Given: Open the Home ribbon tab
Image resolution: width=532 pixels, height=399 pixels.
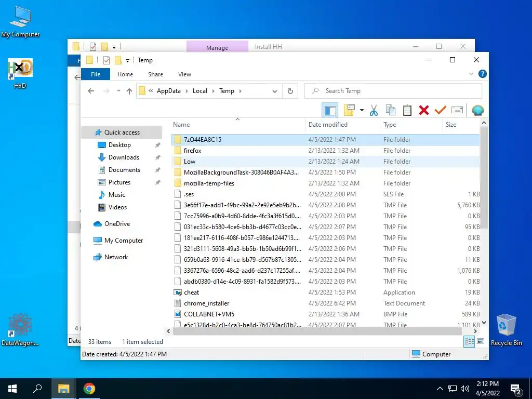Looking at the screenshot, I should tap(125, 74).
